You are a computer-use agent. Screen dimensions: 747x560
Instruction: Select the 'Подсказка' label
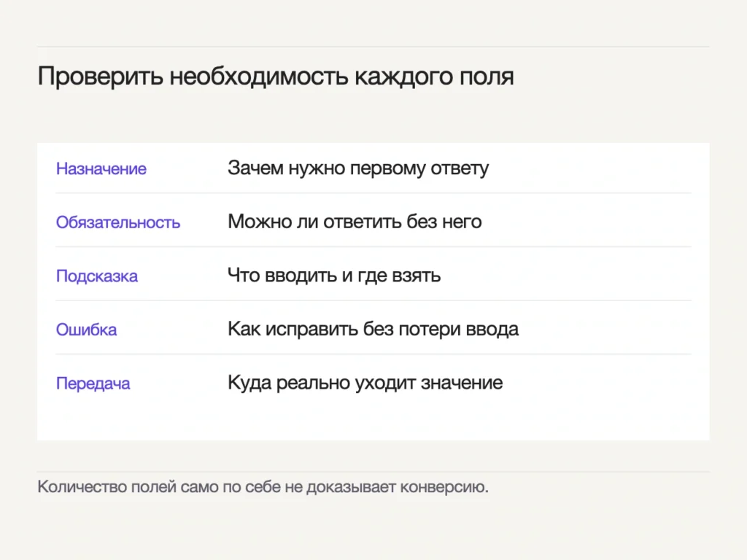[x=97, y=276]
